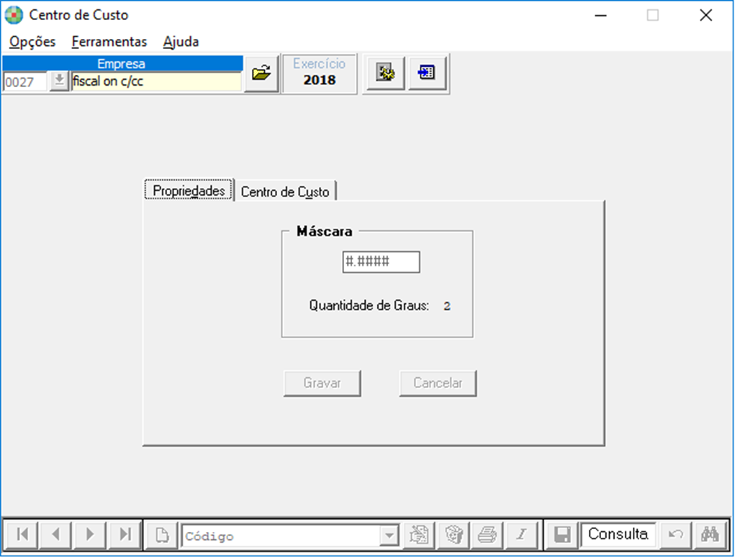This screenshot has height=560, width=735.
Task: Click the Exercício 2018 button
Action: [x=319, y=73]
